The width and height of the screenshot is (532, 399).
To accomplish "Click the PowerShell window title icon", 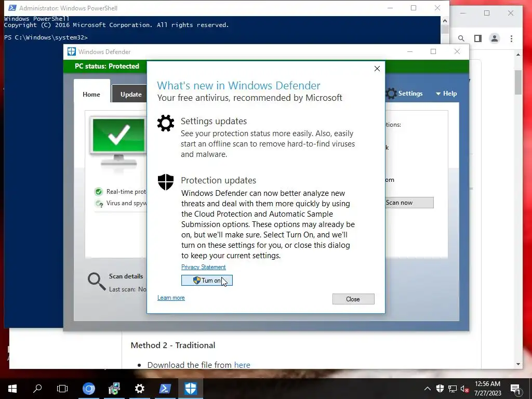I will (12, 8).
